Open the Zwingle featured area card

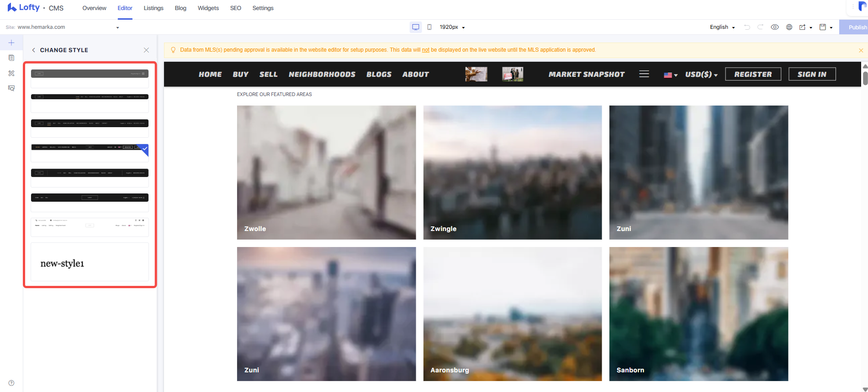tap(513, 172)
